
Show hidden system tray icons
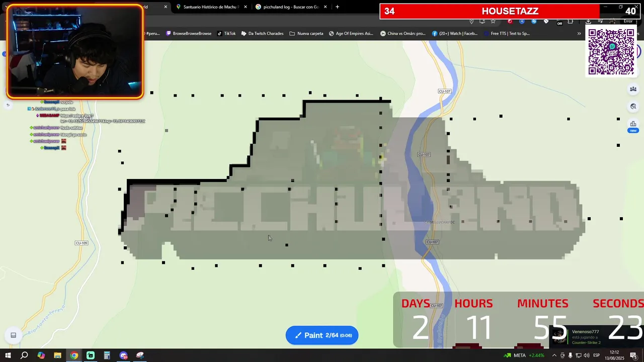coord(554,355)
